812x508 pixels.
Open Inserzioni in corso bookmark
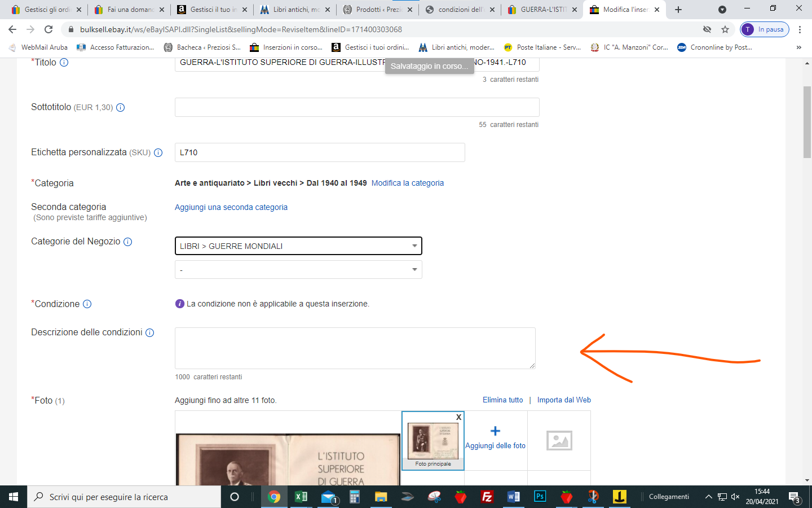[286, 47]
